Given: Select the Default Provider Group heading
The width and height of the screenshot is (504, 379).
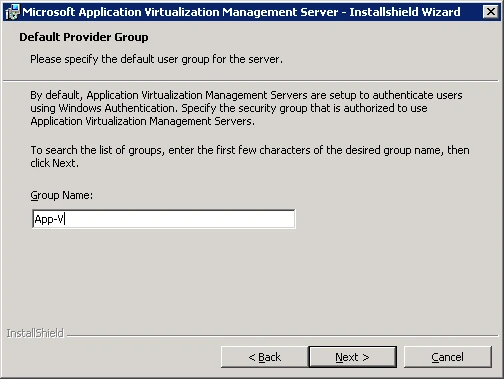Looking at the screenshot, I should (84, 37).
